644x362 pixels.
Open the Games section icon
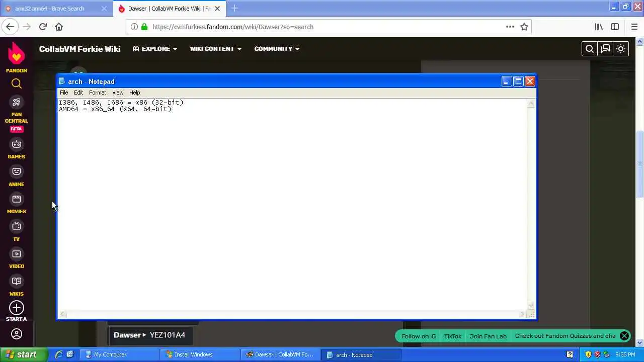tap(17, 145)
